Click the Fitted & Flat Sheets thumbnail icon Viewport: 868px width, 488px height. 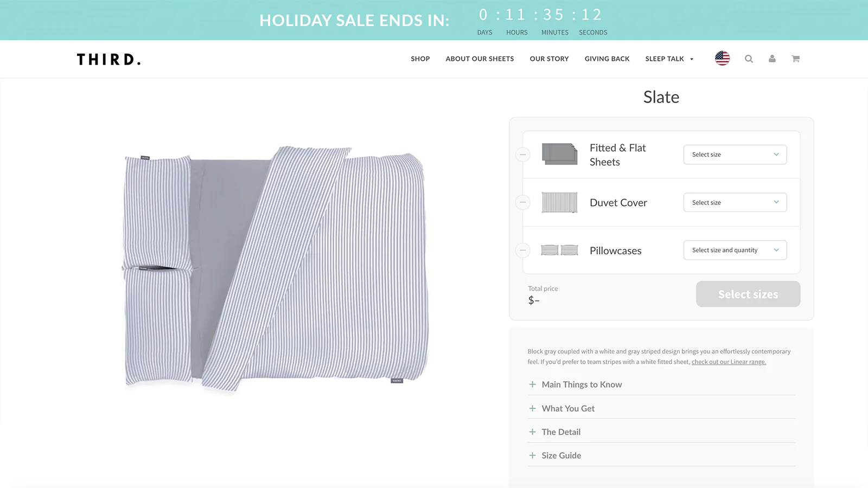pyautogui.click(x=559, y=154)
